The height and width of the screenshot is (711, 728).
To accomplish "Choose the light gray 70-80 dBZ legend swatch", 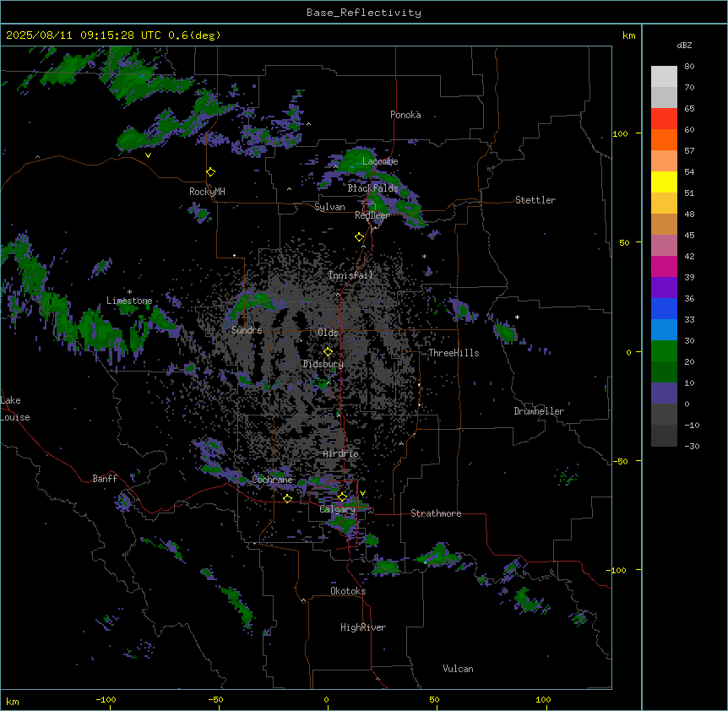I will point(664,77).
